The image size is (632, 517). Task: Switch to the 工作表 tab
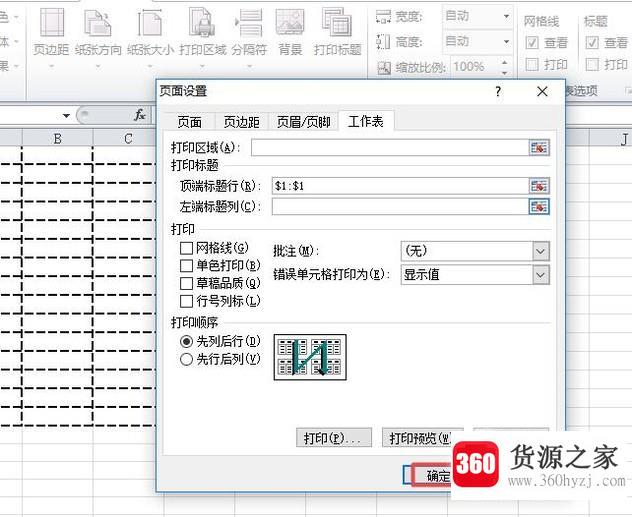pyautogui.click(x=366, y=121)
